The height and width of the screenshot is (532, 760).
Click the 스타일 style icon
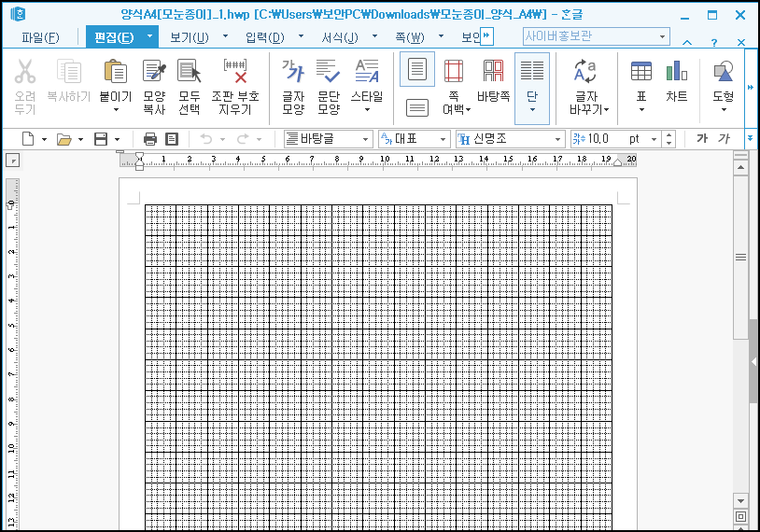[367, 71]
